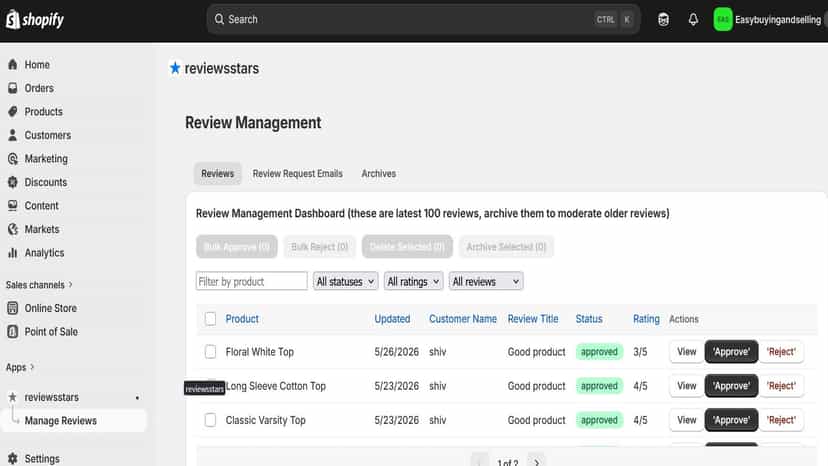The width and height of the screenshot is (828, 466).
Task: Open the All reviews dropdown
Action: 486,282
